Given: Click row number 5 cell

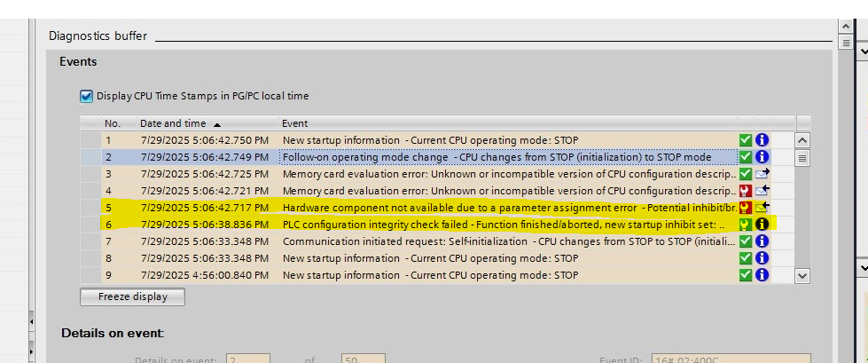Looking at the screenshot, I should pos(119,208).
